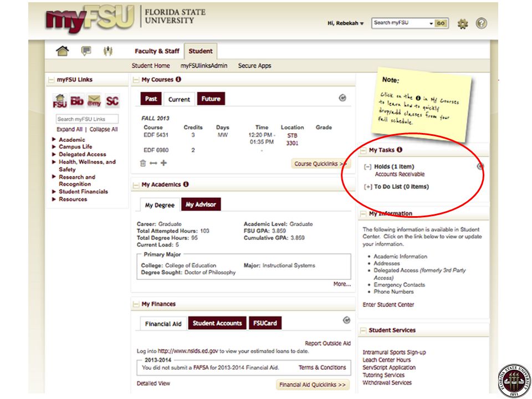Focus the Search myFSU header field
This screenshot has height=399, width=532.
[x=400, y=23]
